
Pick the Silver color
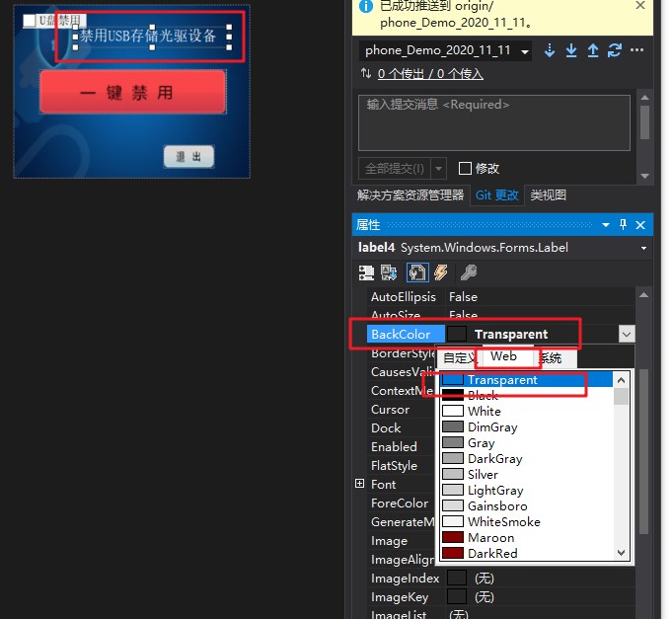pyautogui.click(x=527, y=475)
